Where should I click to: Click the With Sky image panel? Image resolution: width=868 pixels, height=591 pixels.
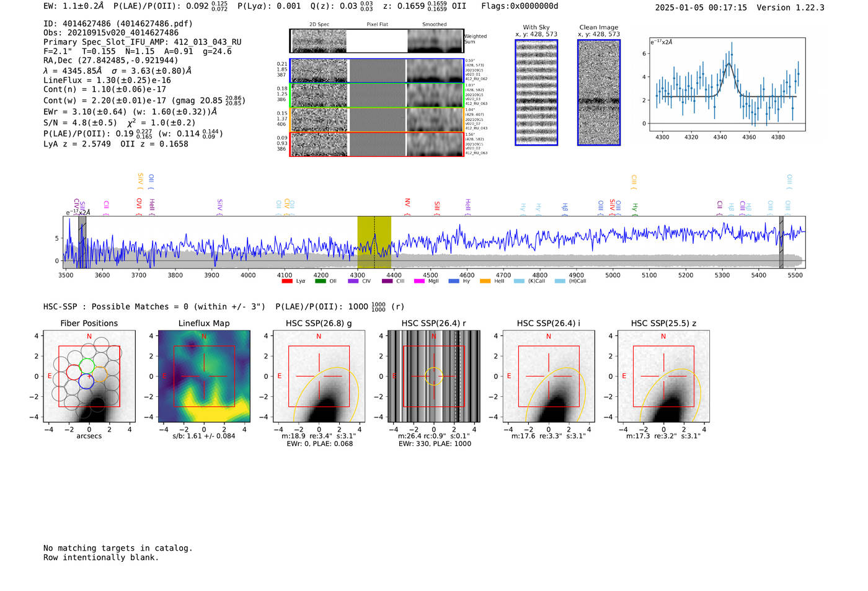point(536,92)
